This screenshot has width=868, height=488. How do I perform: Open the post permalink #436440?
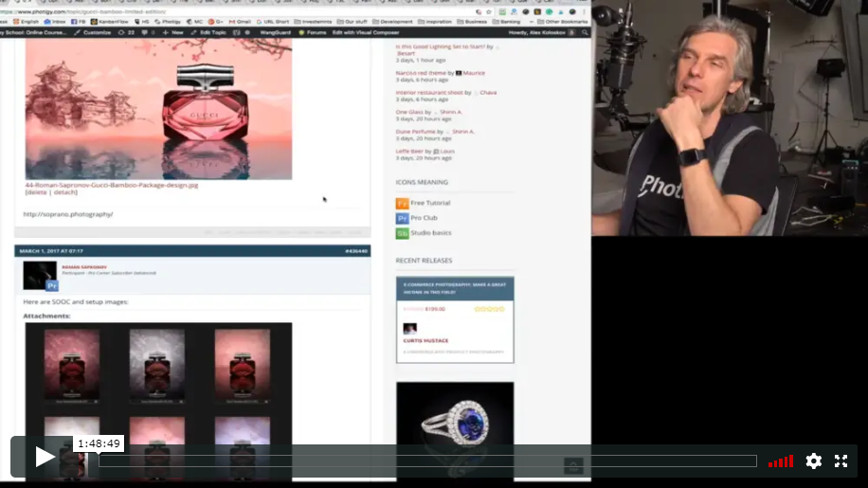click(x=356, y=251)
